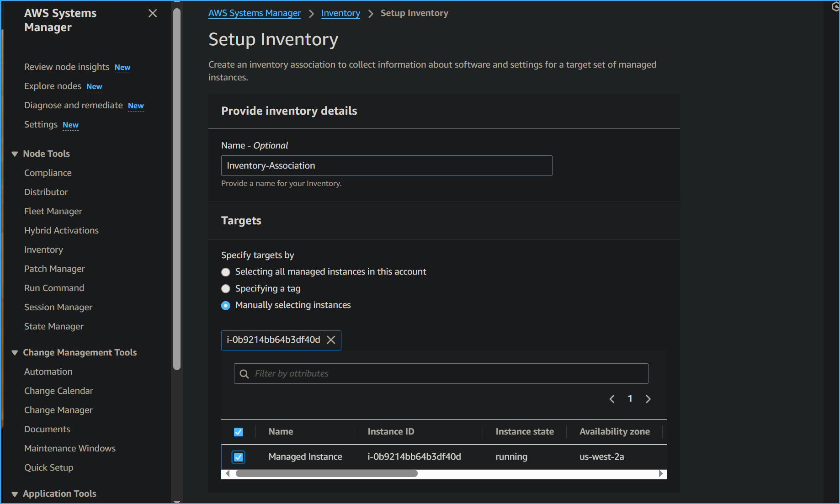Select the Specifying a tag radio button

point(225,288)
